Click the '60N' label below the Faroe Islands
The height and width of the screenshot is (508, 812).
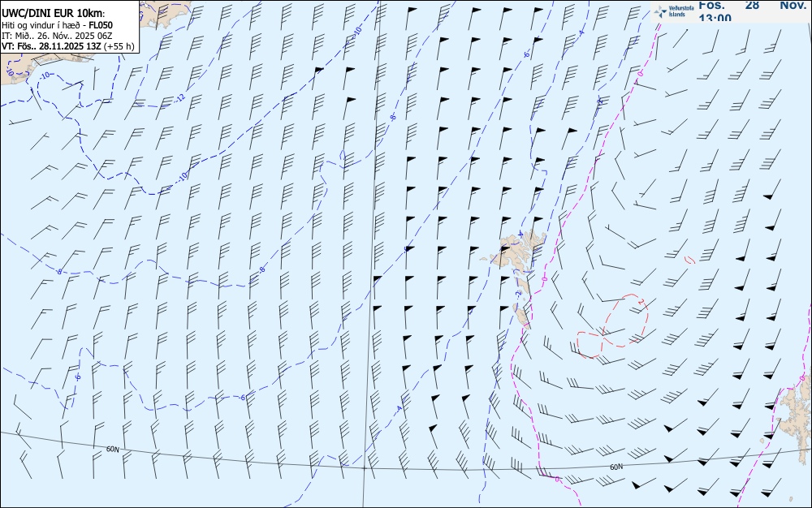(616, 467)
